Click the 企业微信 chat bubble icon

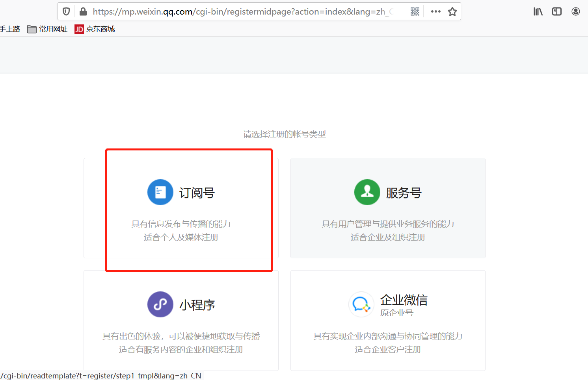pos(361,304)
